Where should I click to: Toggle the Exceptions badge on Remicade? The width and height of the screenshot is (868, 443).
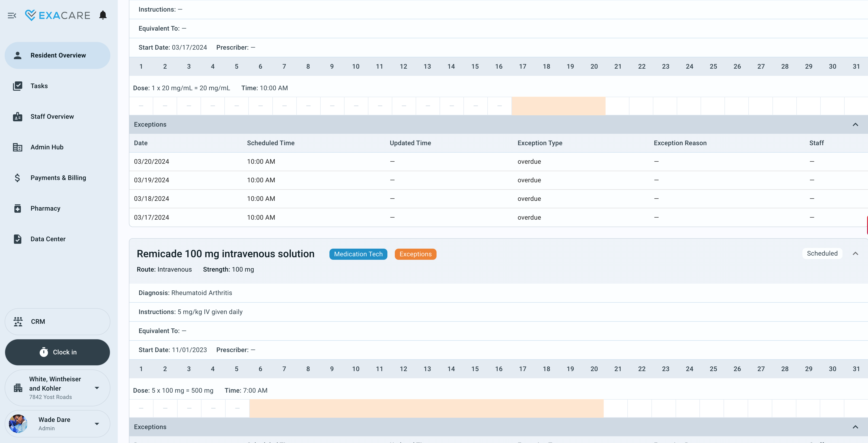coord(415,254)
